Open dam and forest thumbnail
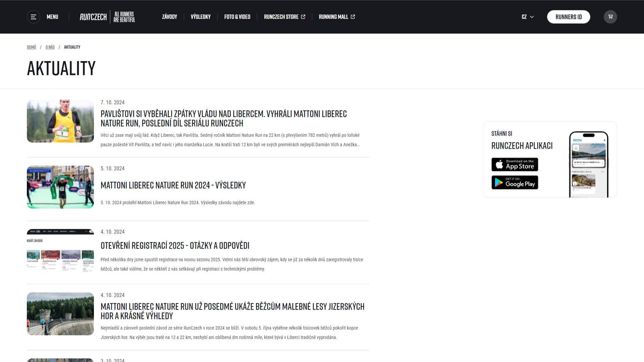This screenshot has width=644, height=362. [60, 314]
